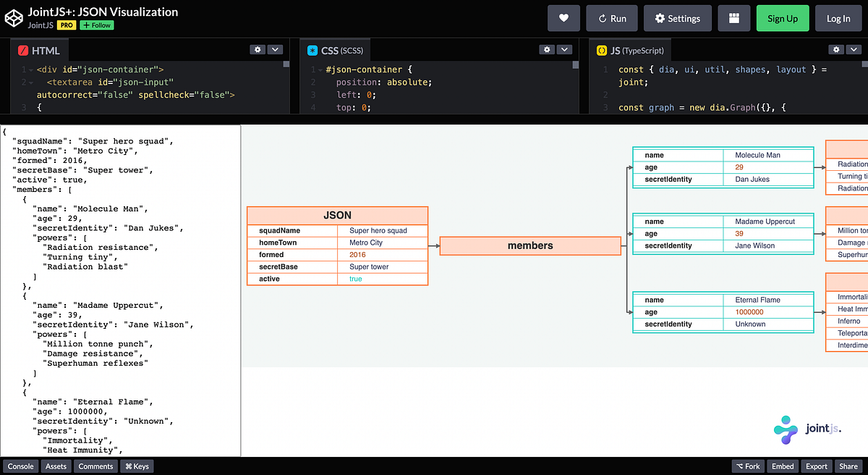Run the pen
The height and width of the screenshot is (475, 868).
611,18
